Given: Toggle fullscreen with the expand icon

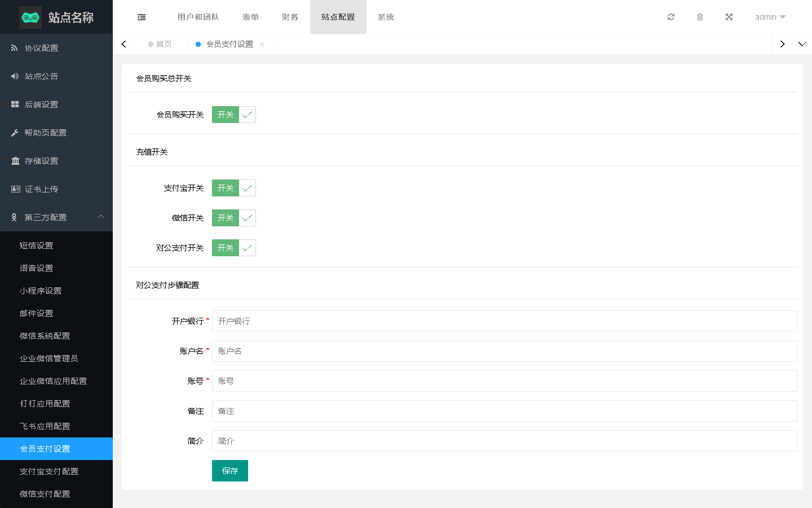Looking at the screenshot, I should coord(729,17).
